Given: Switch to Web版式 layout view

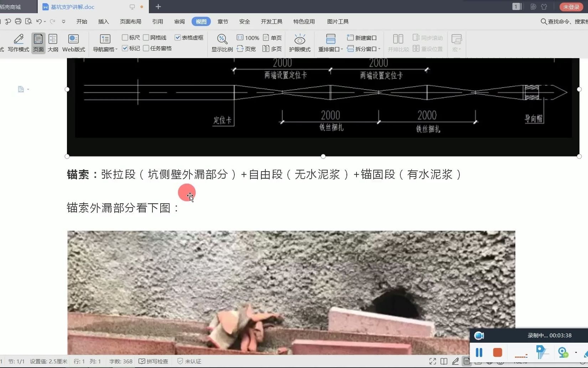Looking at the screenshot, I should pyautogui.click(x=74, y=43).
